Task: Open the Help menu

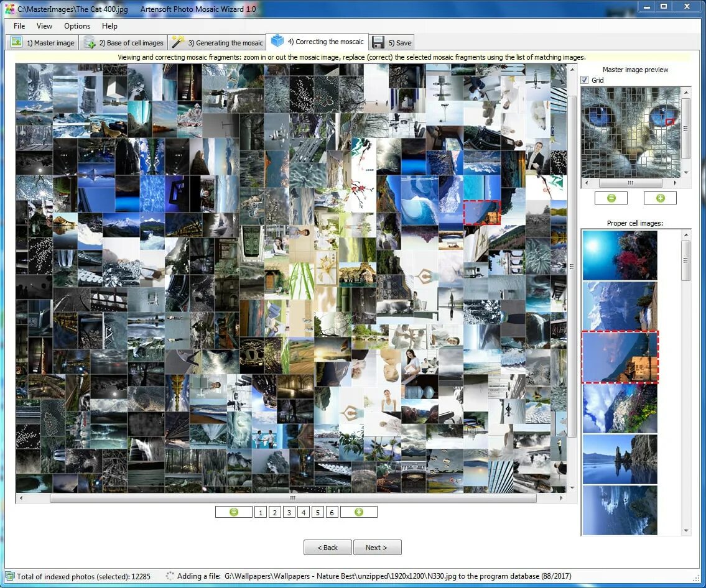Action: point(109,26)
